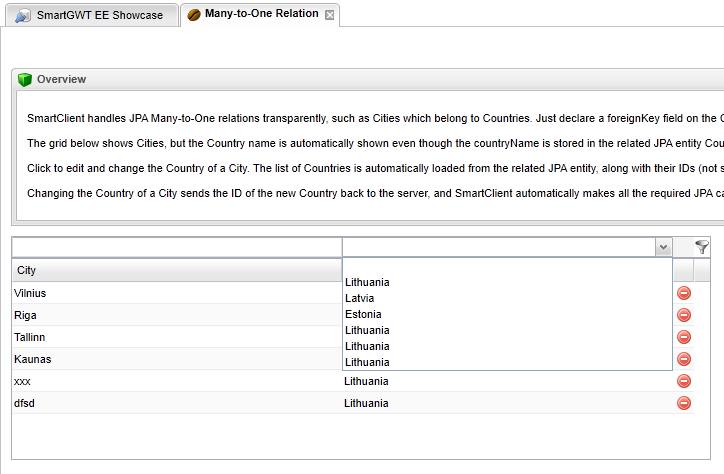Switch to SmartGWT EE Showcase tab
724x474 pixels.
[90, 15]
